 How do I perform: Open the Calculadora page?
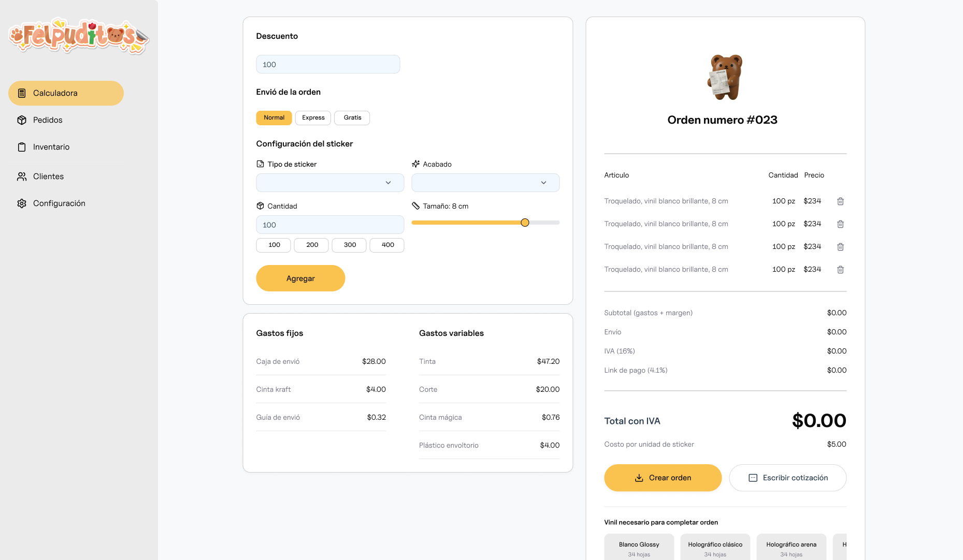coord(66,93)
